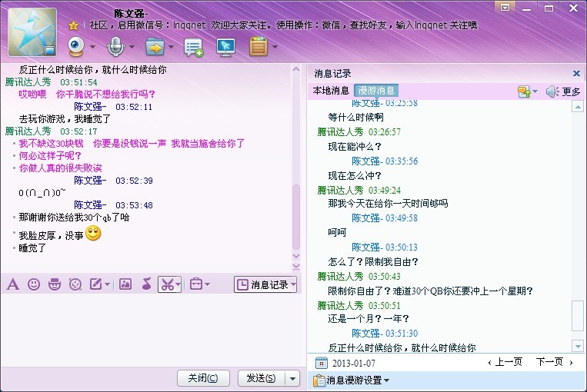Toggle the 消息记录 history button
Image resolution: width=587 pixels, height=392 pixels.
(262, 284)
